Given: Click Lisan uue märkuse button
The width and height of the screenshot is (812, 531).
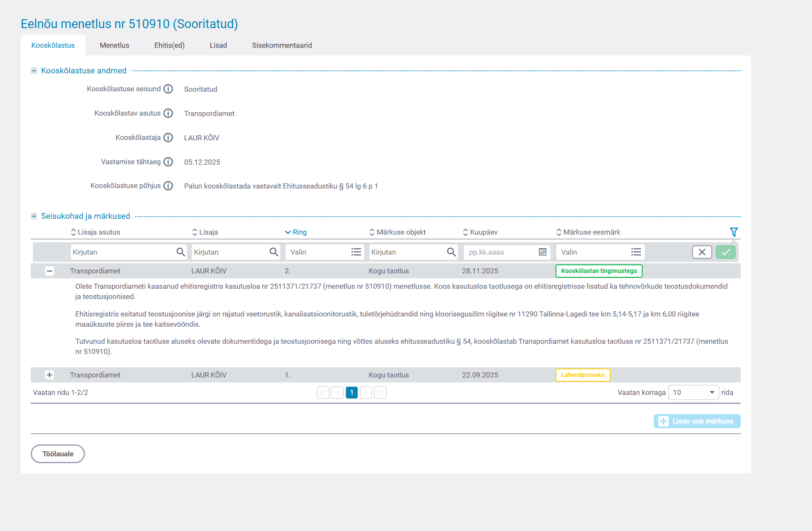Looking at the screenshot, I should (x=697, y=421).
